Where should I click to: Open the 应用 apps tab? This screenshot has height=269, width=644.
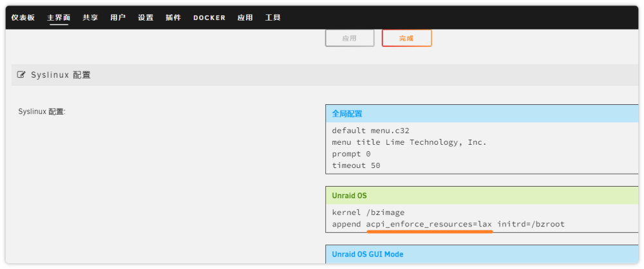tap(245, 17)
